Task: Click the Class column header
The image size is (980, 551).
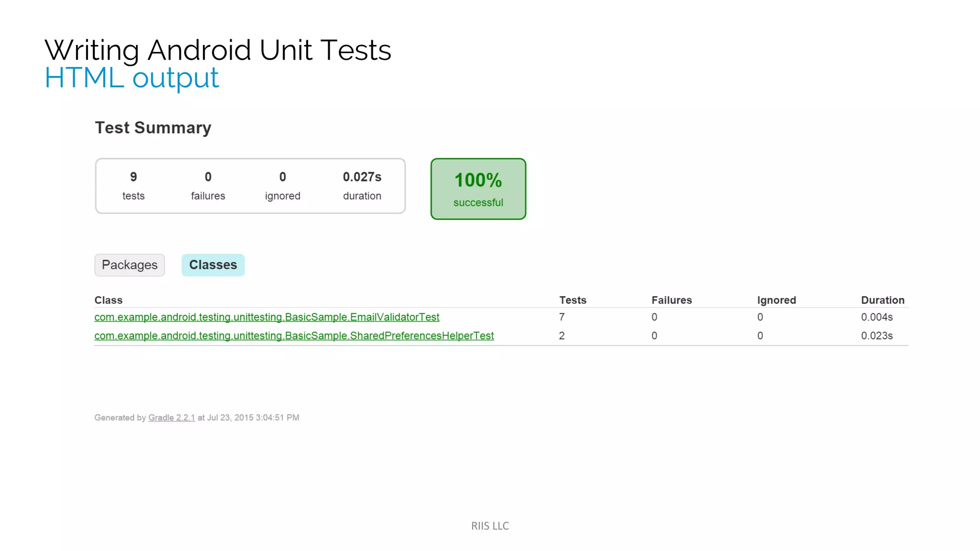Action: coord(109,300)
